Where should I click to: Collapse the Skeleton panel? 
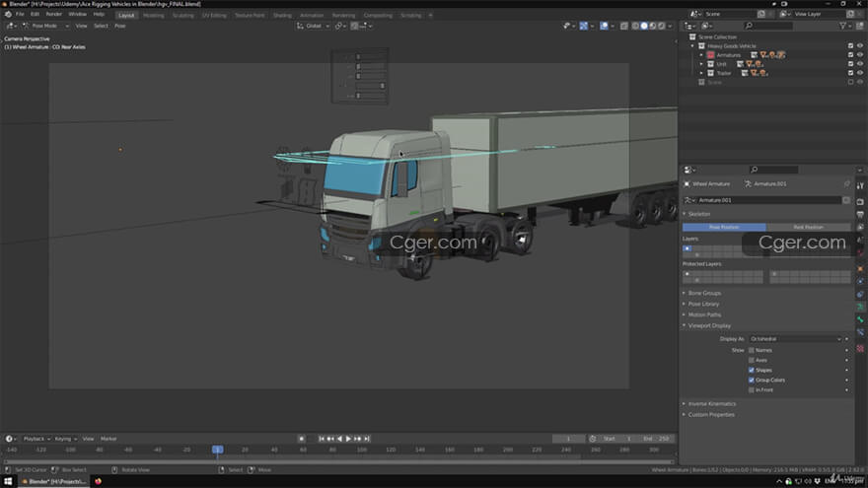pos(698,214)
